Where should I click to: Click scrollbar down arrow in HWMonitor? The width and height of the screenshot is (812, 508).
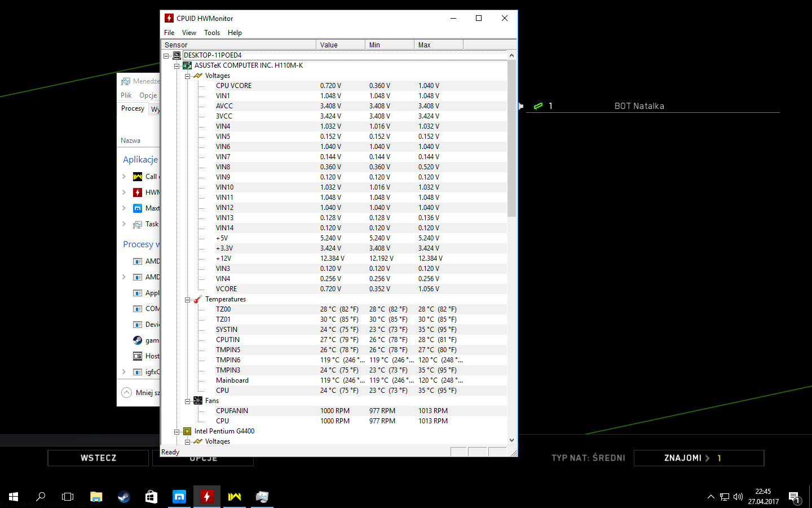[x=511, y=440]
